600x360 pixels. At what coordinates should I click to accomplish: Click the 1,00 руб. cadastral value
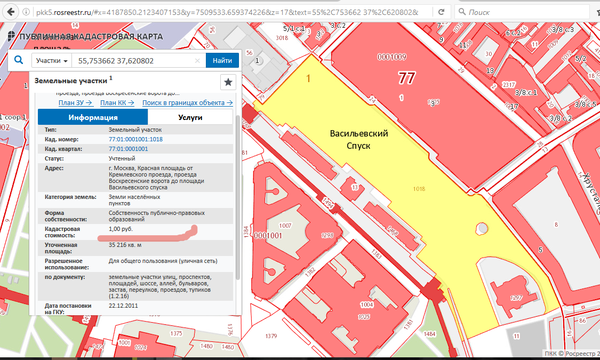[x=121, y=229]
